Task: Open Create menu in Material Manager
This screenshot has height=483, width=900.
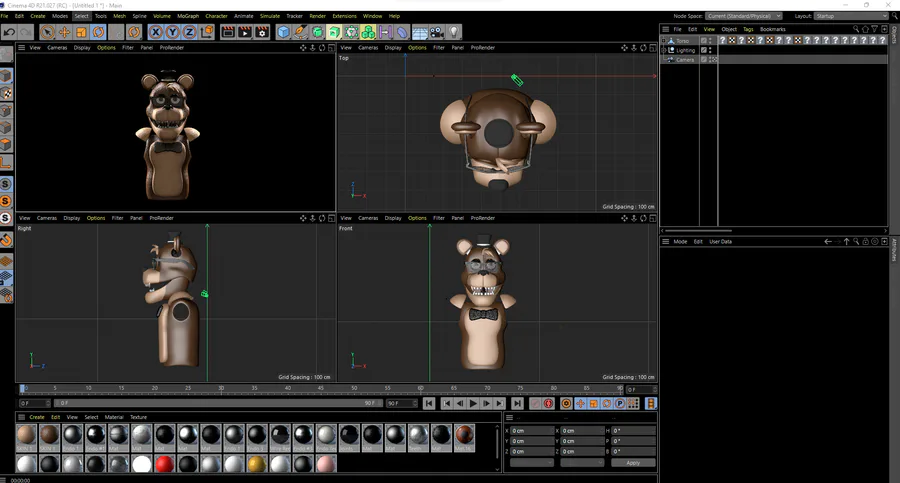Action: [x=37, y=417]
